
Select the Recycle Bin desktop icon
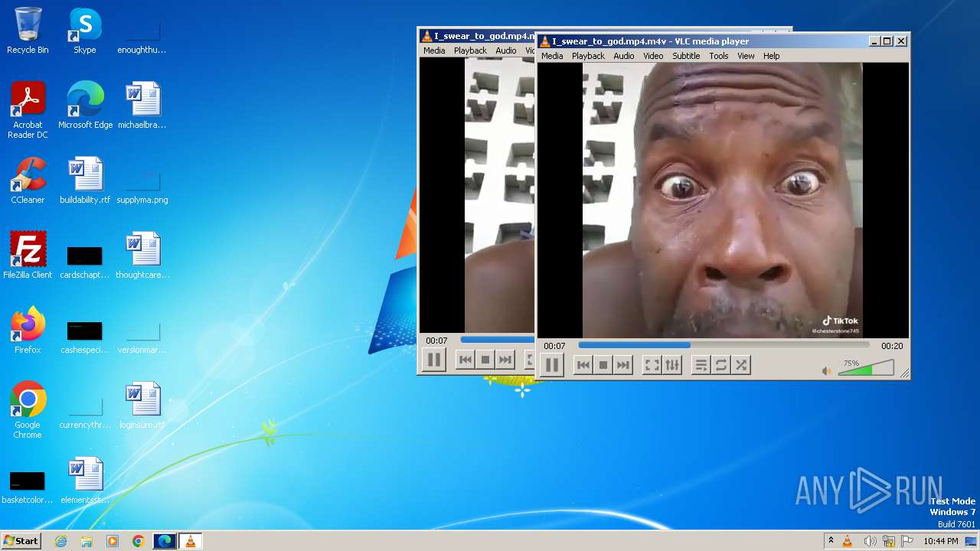(x=28, y=31)
